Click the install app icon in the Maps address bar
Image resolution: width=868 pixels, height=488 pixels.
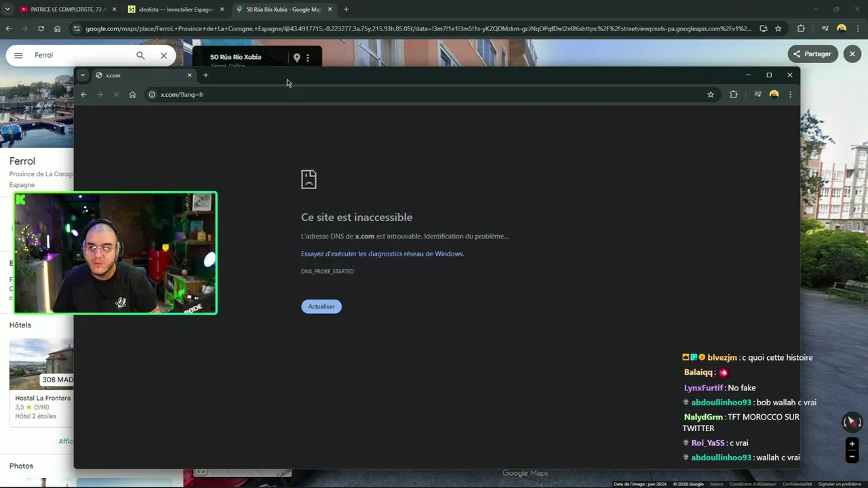pyautogui.click(x=764, y=28)
